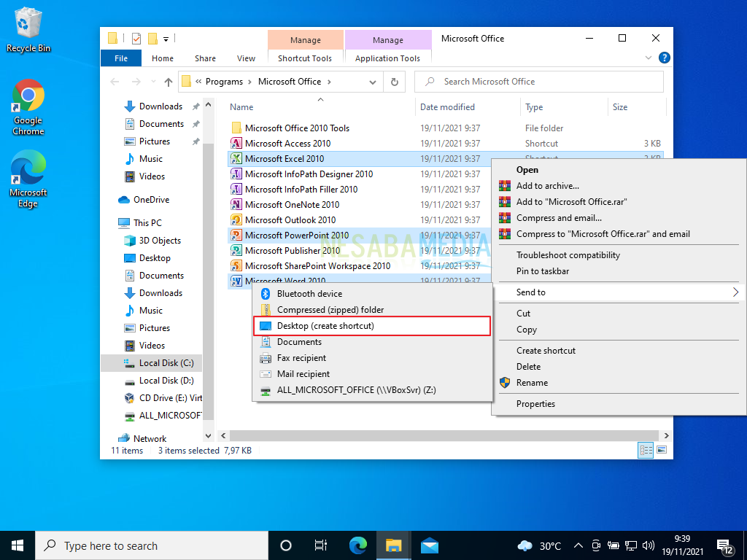Viewport: 747px width, 560px height.
Task: Switch to the View ribbon tab
Action: pos(246,58)
